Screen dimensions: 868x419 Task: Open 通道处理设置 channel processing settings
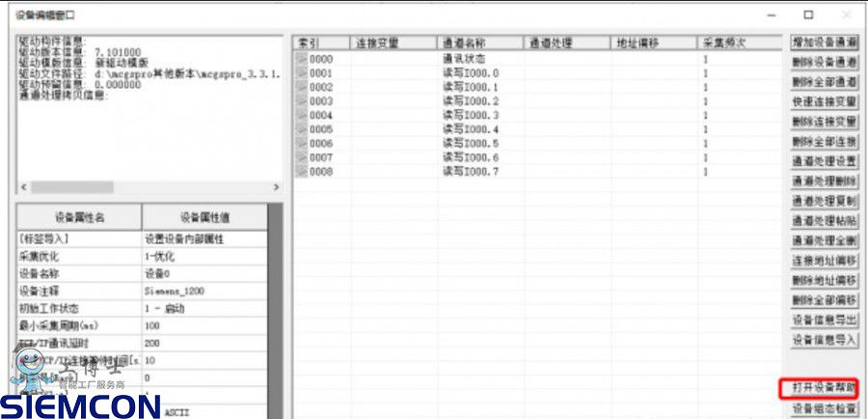click(824, 161)
